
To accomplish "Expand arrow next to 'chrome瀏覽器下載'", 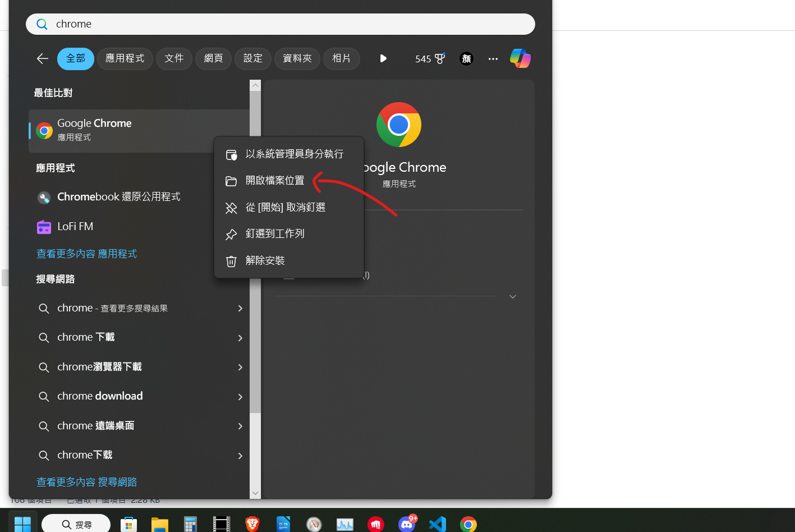I will click(240, 367).
